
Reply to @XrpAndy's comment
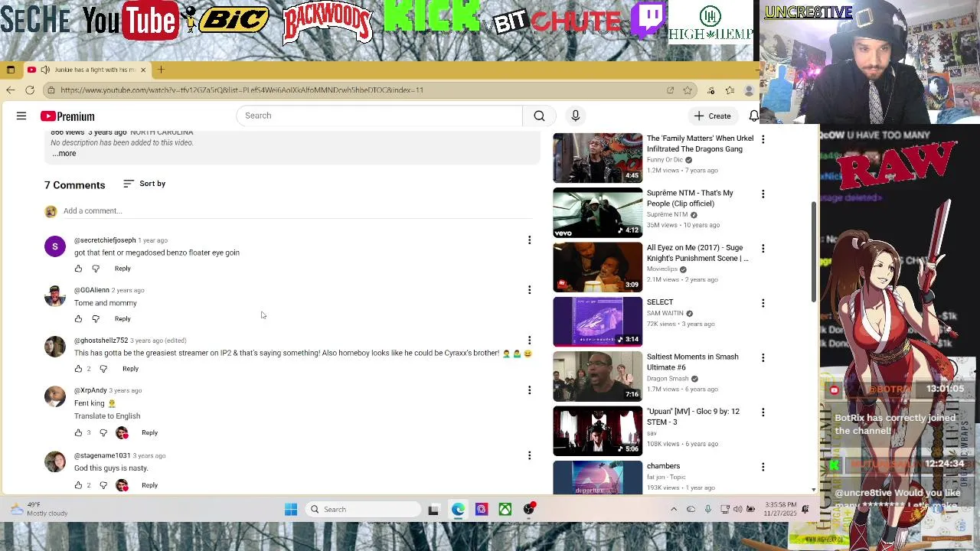149,433
